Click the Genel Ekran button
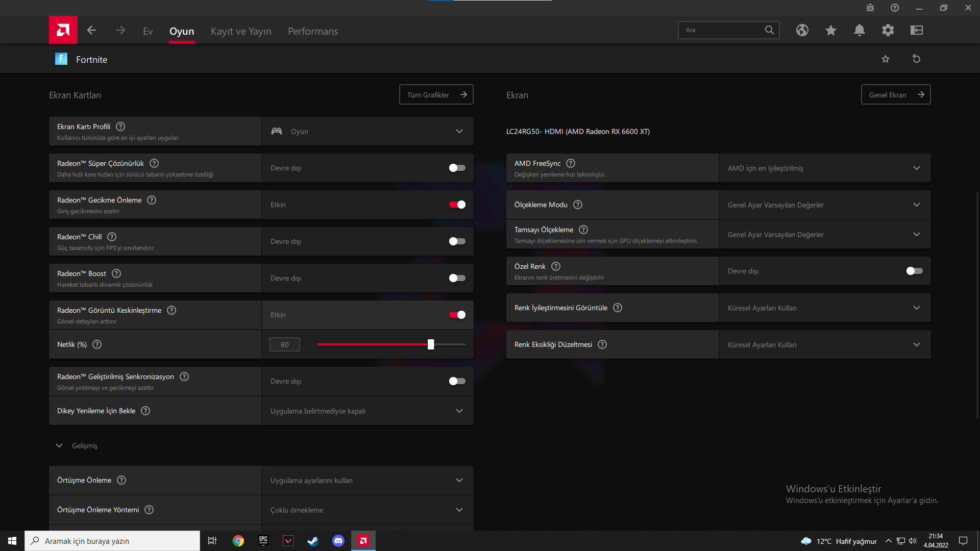Viewport: 980px width, 551px height. point(895,95)
